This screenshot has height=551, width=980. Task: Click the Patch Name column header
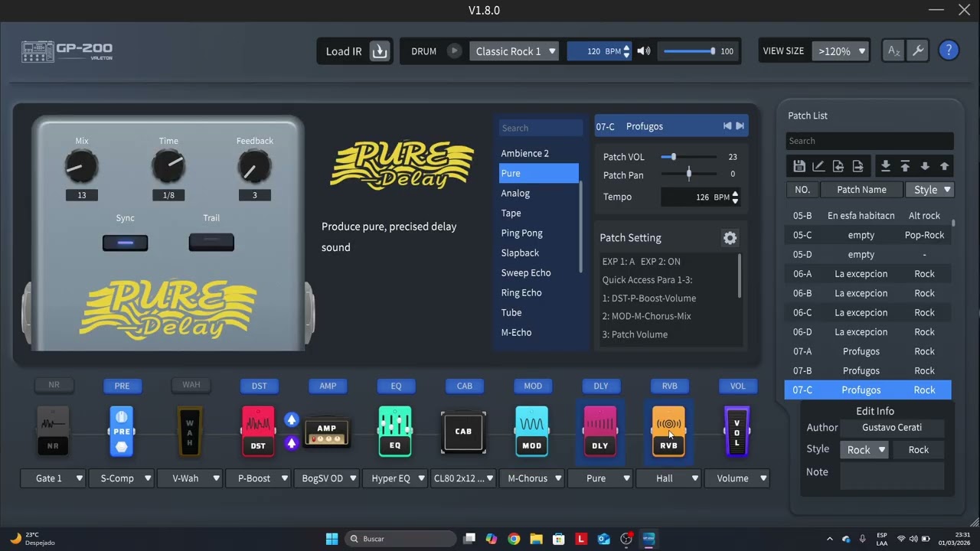click(861, 190)
